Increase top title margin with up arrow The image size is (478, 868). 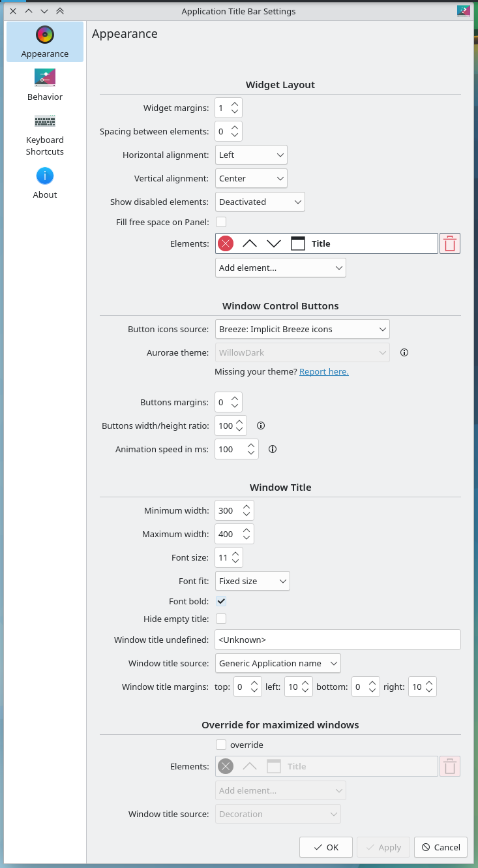click(254, 682)
